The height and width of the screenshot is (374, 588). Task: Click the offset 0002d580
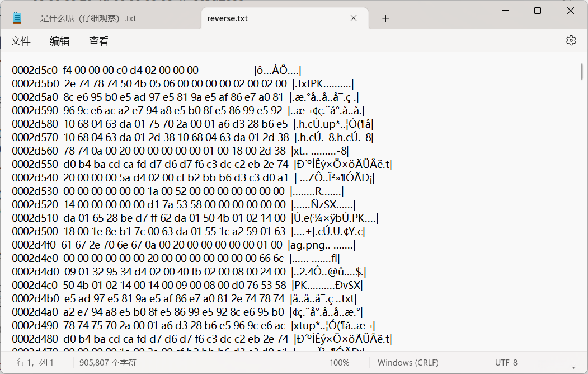(x=35, y=124)
